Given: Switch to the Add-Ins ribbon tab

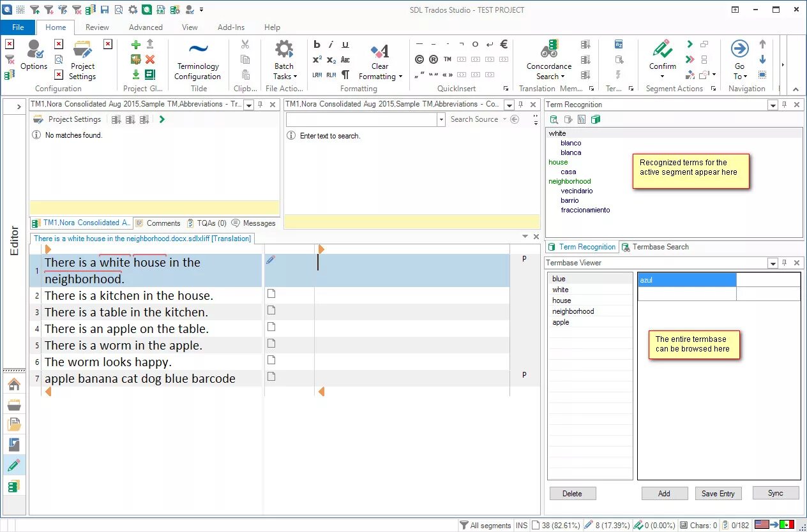Looking at the screenshot, I should tap(231, 27).
